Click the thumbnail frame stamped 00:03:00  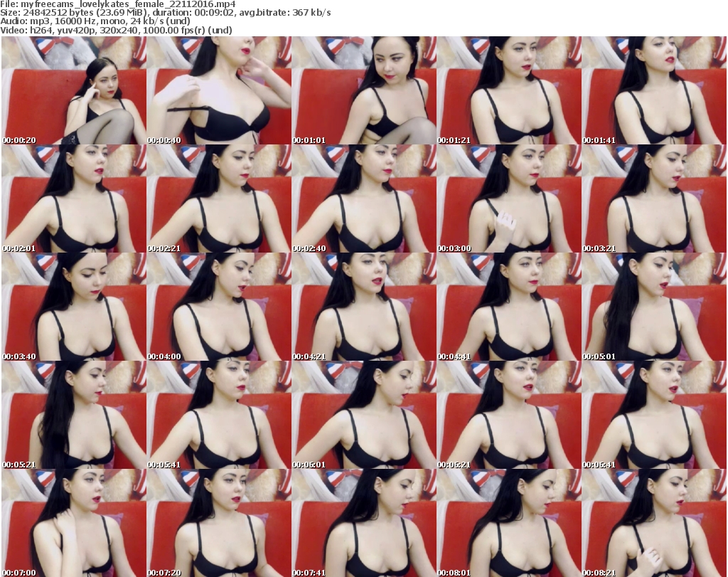pyautogui.click(x=509, y=198)
